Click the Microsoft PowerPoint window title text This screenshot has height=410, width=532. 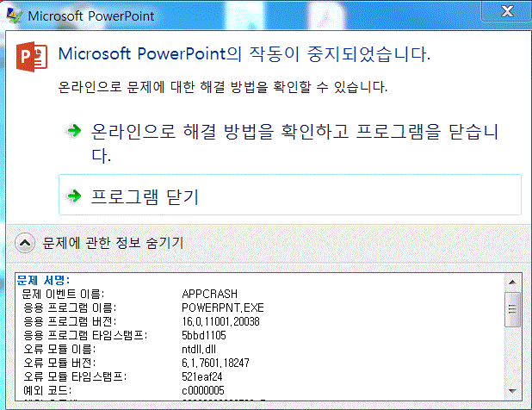coord(91,16)
